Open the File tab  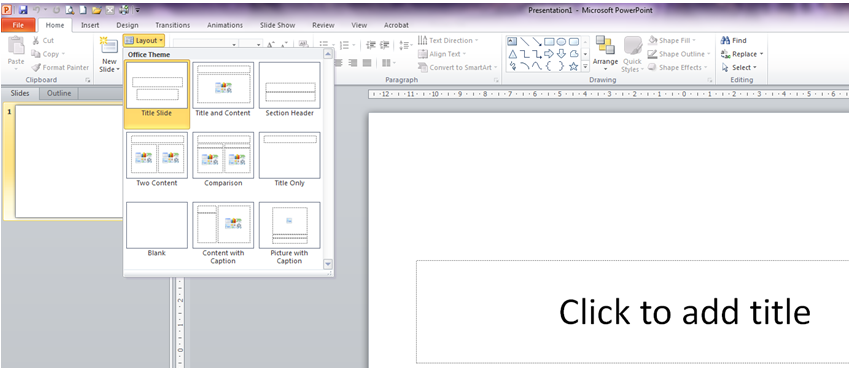coord(18,25)
